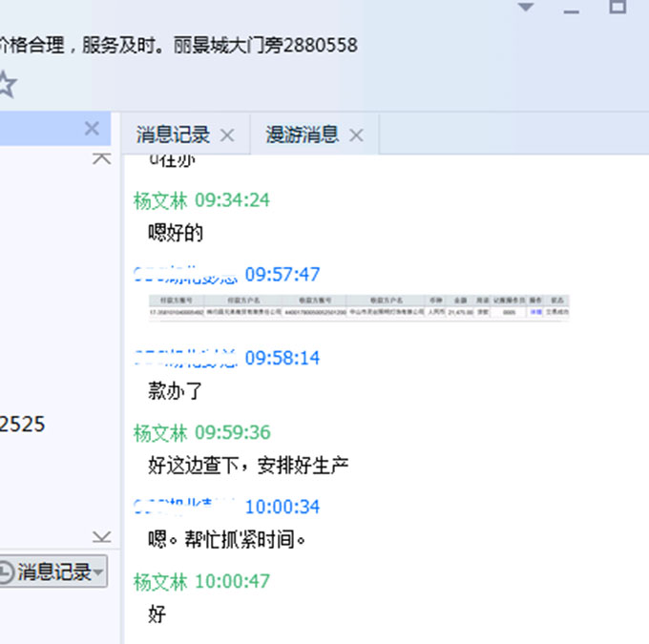Minimize the chat window

tap(572, 10)
